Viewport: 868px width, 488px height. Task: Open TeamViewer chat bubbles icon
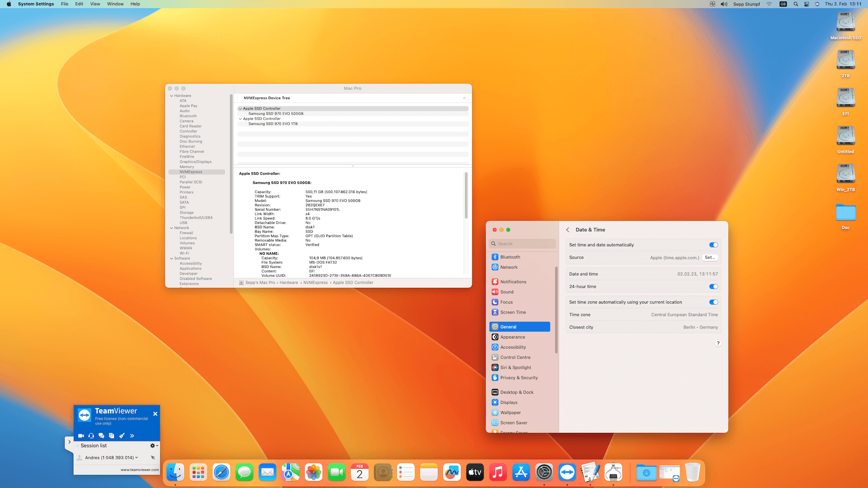pos(101,436)
